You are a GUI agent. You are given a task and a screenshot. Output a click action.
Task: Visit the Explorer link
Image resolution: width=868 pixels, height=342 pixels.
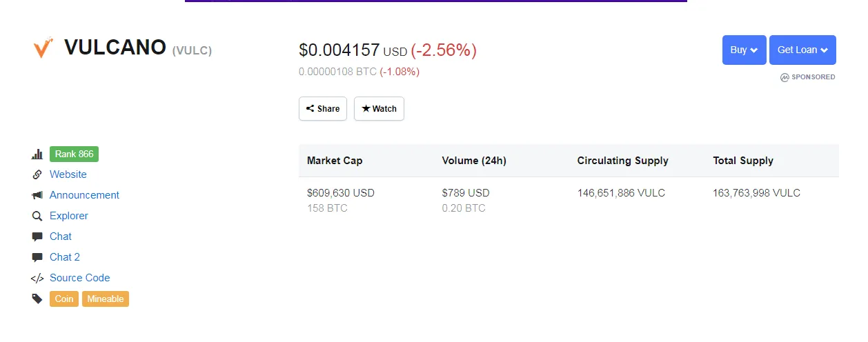coord(69,216)
